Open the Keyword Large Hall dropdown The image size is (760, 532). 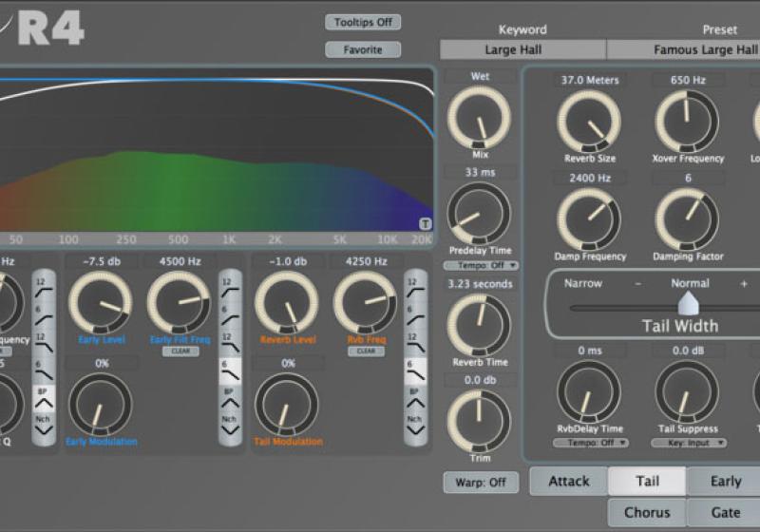click(522, 50)
